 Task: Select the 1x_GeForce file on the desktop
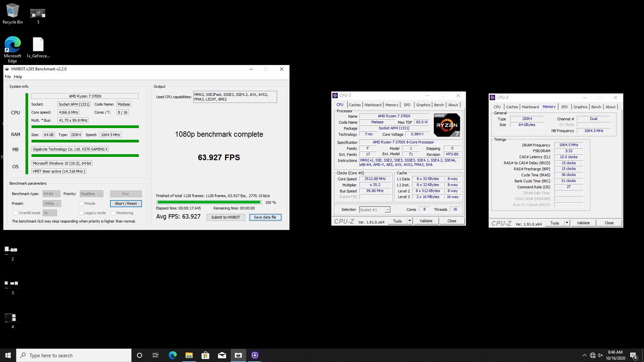pos(38,47)
